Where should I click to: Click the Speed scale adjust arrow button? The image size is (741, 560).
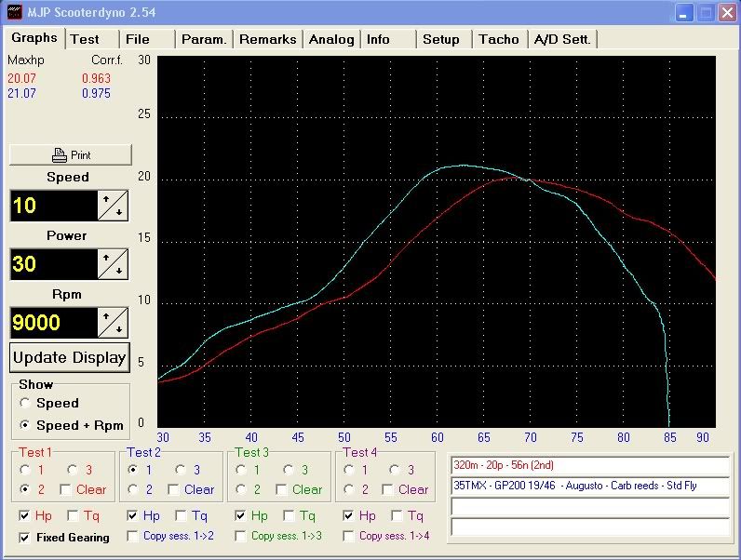point(114,206)
